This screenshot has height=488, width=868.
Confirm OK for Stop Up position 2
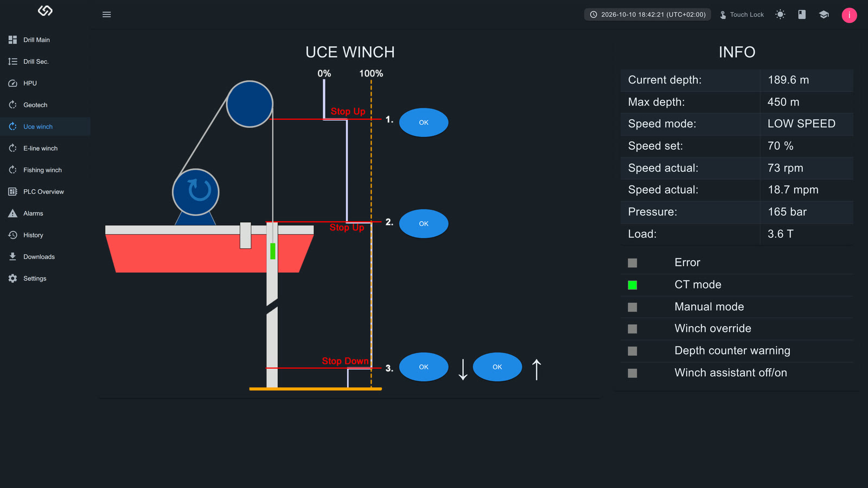424,223
